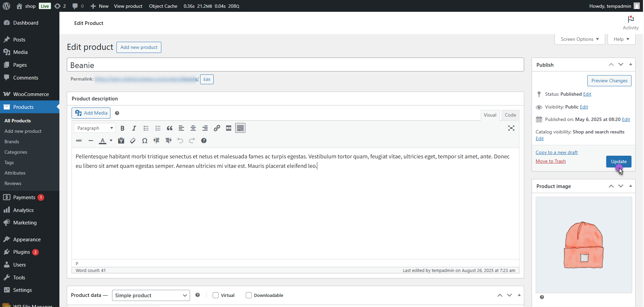Open the text color picker arrow

pos(111,141)
